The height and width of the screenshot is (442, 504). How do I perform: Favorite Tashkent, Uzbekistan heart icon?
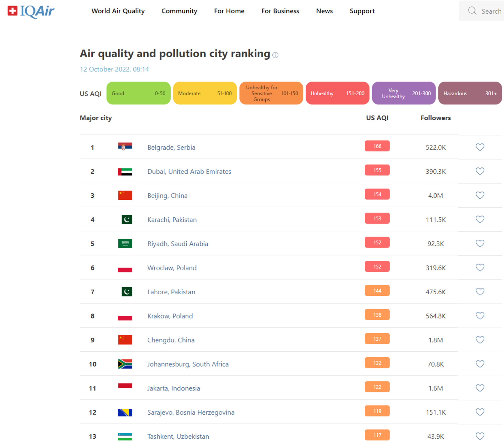480,436
